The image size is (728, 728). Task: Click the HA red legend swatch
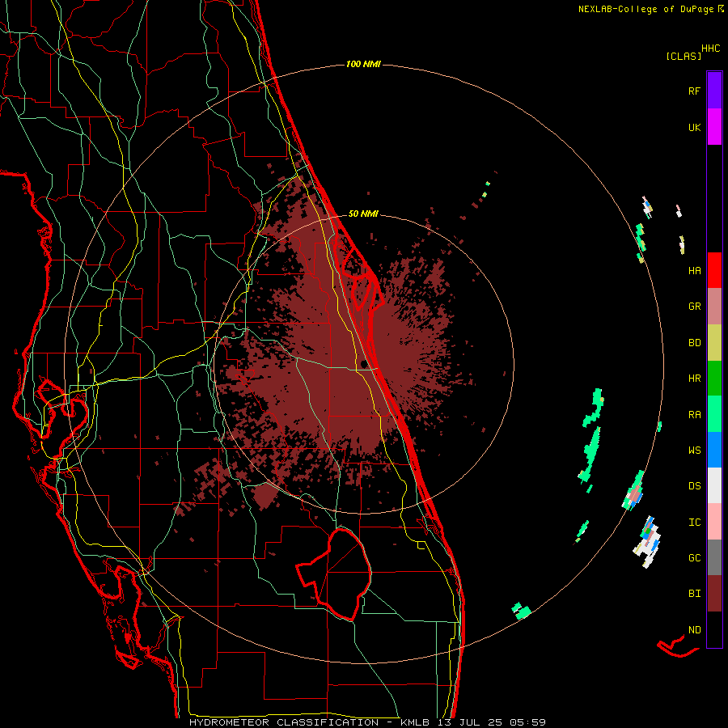click(714, 270)
